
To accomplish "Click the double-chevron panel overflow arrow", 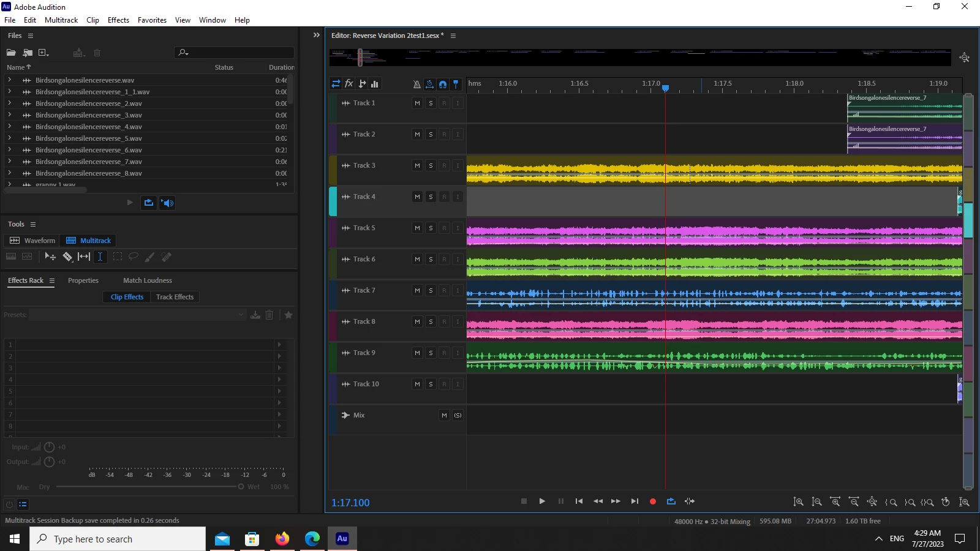I will 316,36.
